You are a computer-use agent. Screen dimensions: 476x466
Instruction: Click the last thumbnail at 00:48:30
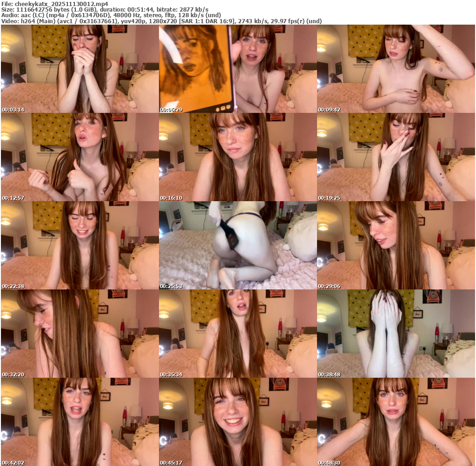(396, 422)
